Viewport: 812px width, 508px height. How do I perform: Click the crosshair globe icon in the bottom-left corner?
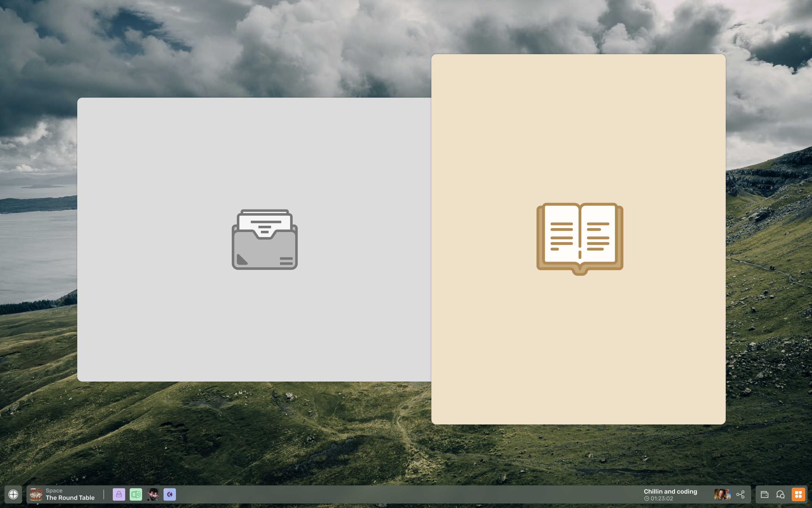click(13, 494)
